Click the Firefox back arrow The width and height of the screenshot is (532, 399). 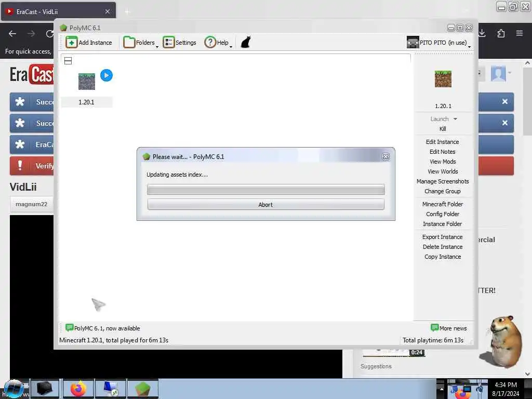12,34
